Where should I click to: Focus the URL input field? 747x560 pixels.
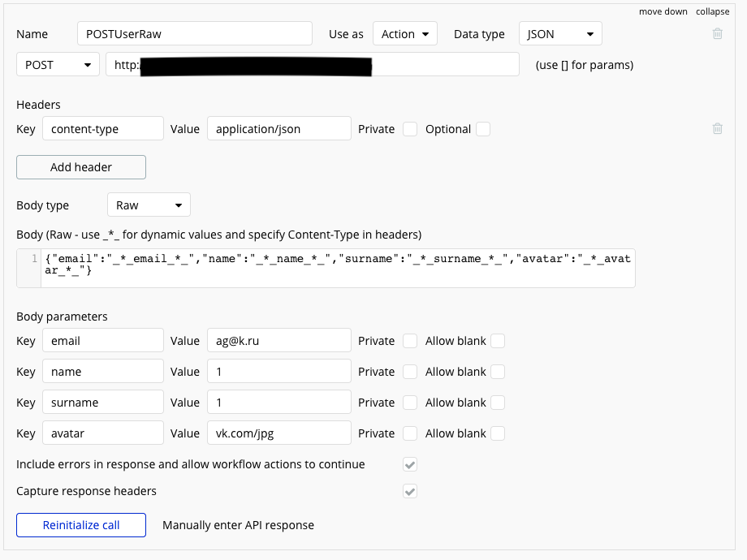[313, 64]
